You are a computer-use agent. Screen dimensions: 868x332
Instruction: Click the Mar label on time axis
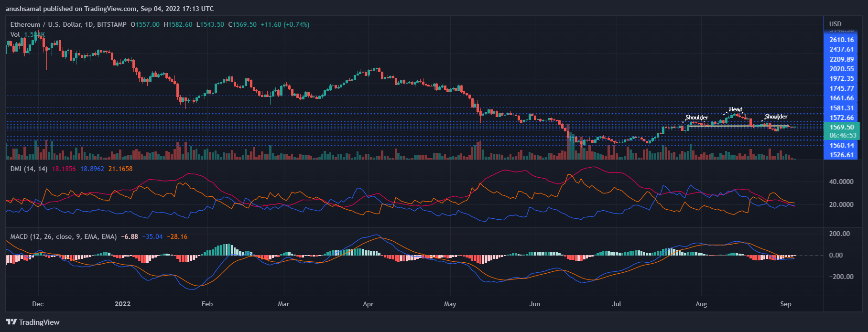click(283, 304)
